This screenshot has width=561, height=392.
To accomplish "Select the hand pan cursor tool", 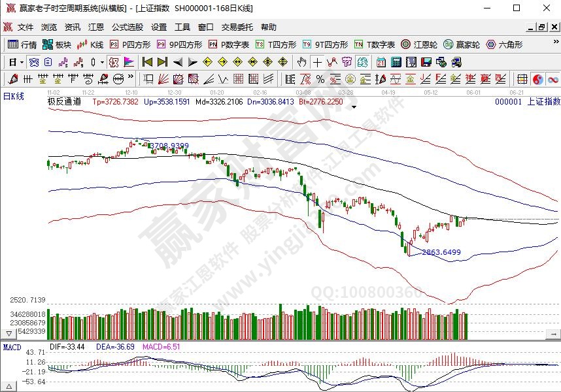I will click(301, 62).
